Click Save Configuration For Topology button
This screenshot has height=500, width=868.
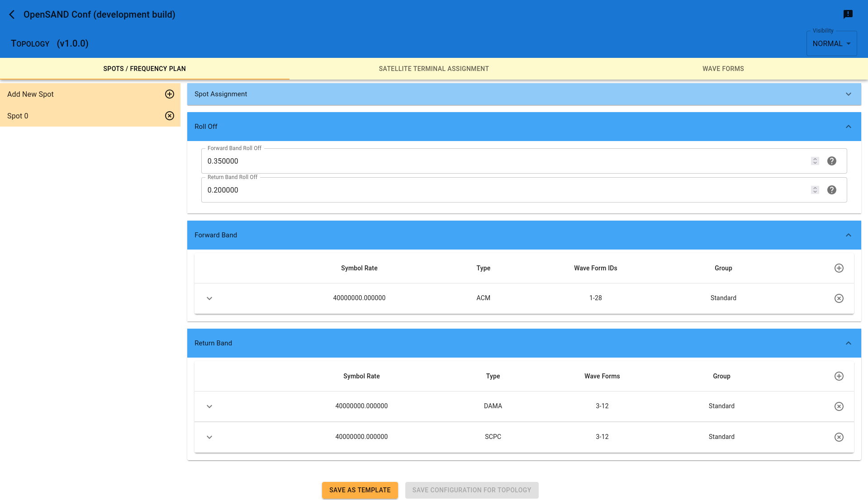(472, 490)
